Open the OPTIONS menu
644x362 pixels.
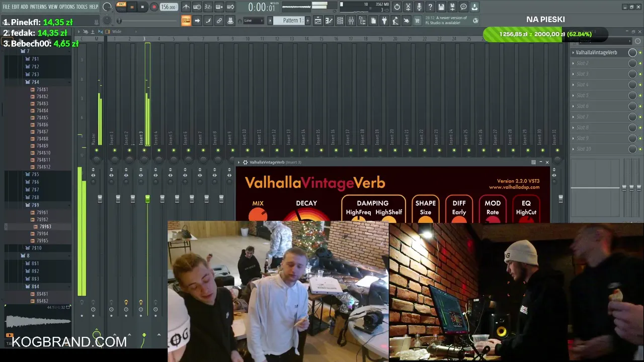tap(67, 7)
